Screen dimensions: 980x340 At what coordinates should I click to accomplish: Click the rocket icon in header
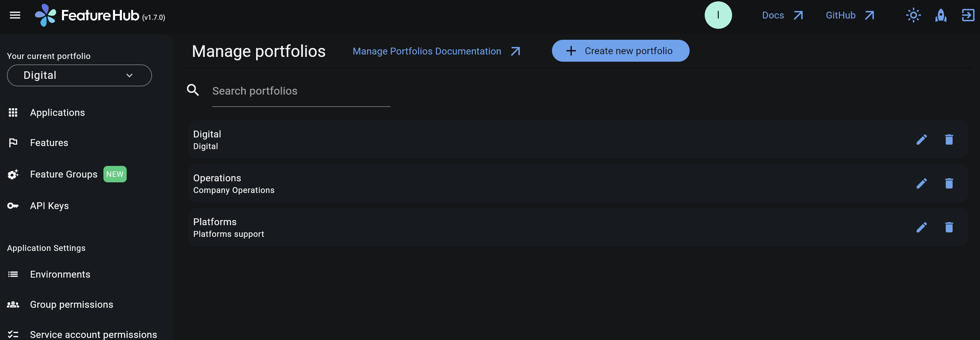tap(940, 16)
